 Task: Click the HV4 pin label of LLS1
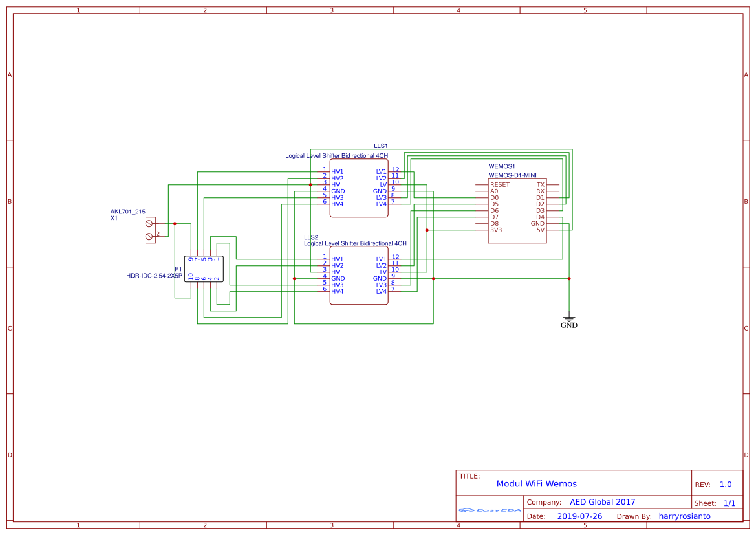click(338, 204)
